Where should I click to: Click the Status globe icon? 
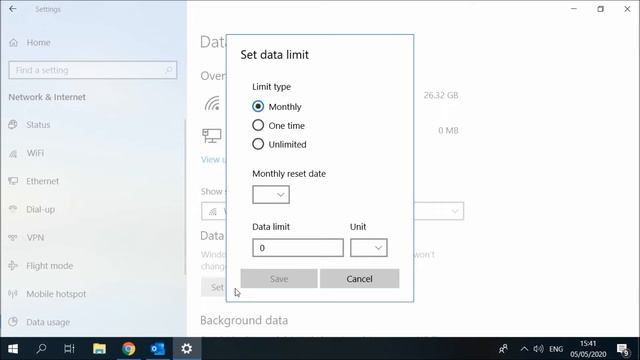click(13, 124)
